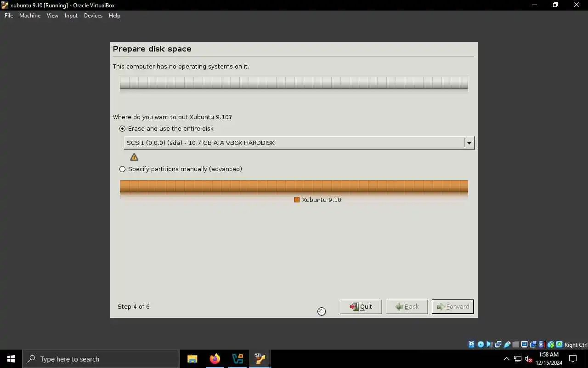Click the orange proposed partition bar
Viewport: 588px width, 368px height.
pyautogui.click(x=294, y=186)
